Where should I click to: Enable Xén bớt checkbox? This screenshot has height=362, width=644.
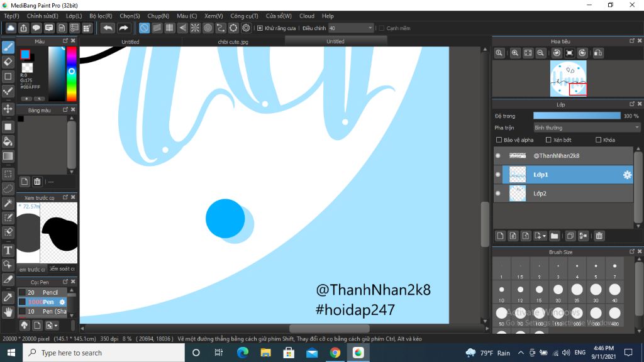pyautogui.click(x=548, y=140)
